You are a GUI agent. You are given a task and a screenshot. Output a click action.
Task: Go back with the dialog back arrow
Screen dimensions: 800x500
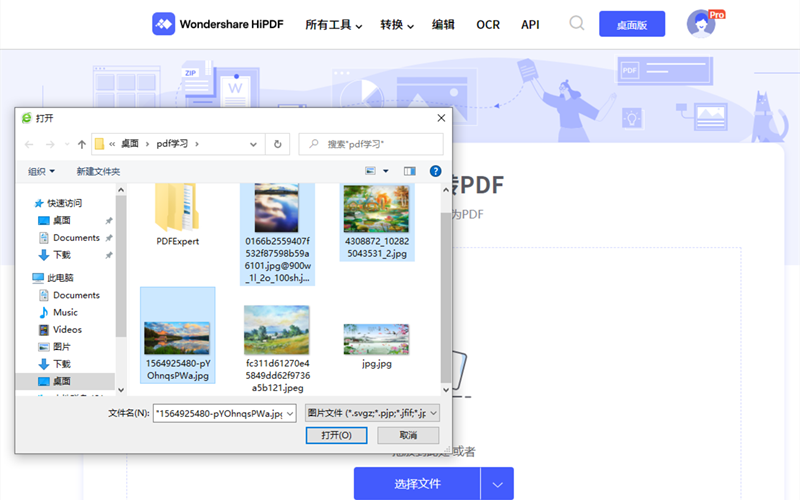click(29, 144)
